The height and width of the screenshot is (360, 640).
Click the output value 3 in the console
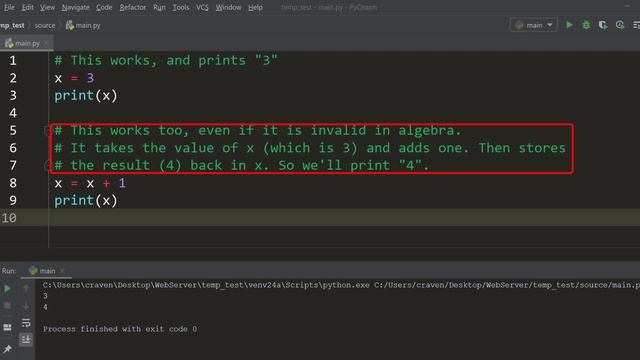(45, 296)
